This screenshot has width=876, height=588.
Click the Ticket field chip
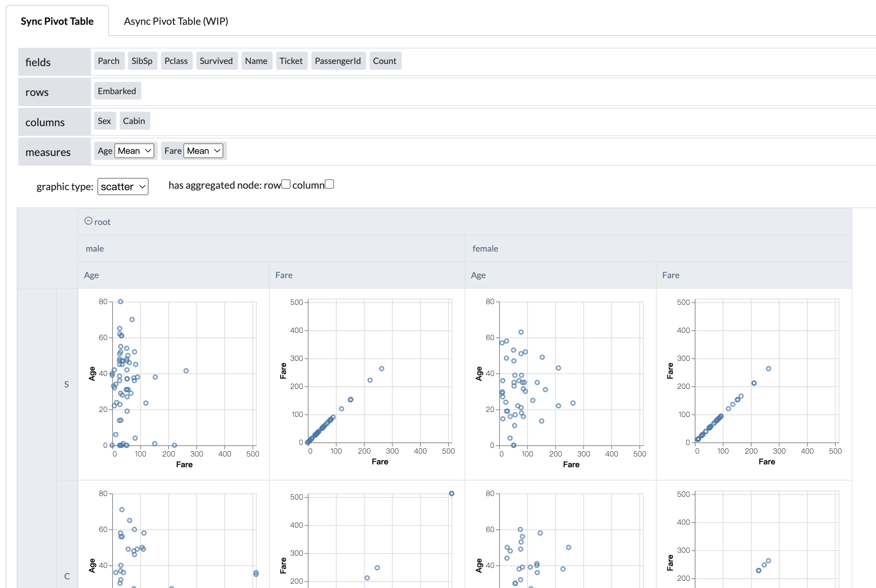(291, 61)
